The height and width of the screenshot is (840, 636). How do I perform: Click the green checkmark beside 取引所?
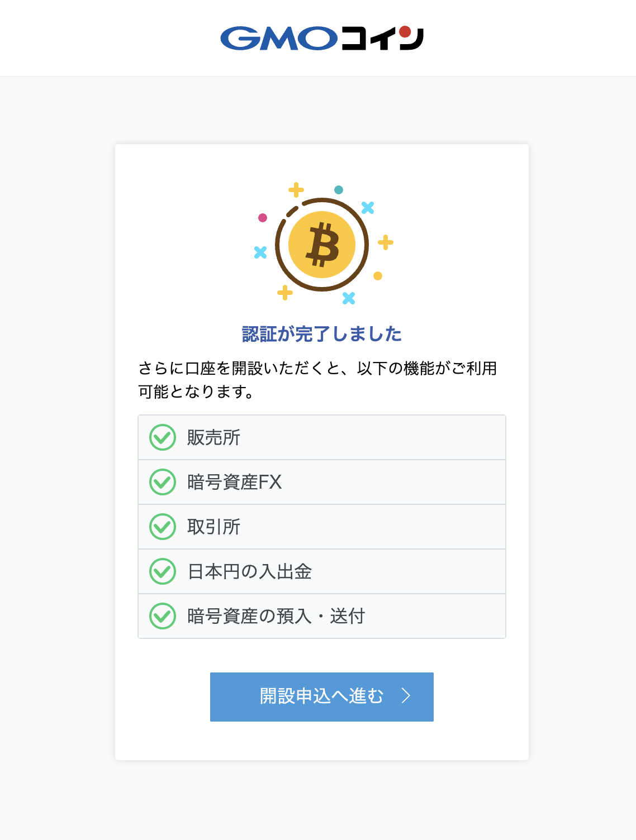(x=163, y=527)
